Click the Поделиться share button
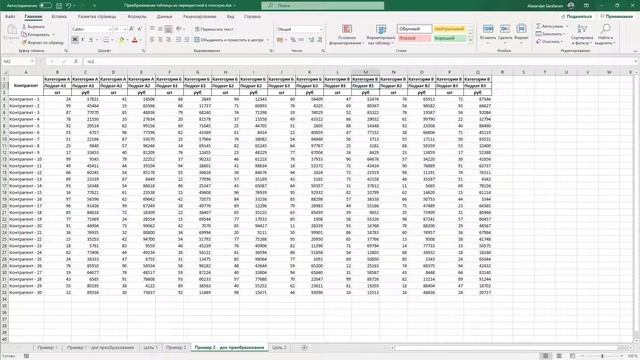The image size is (640, 360). point(576,16)
